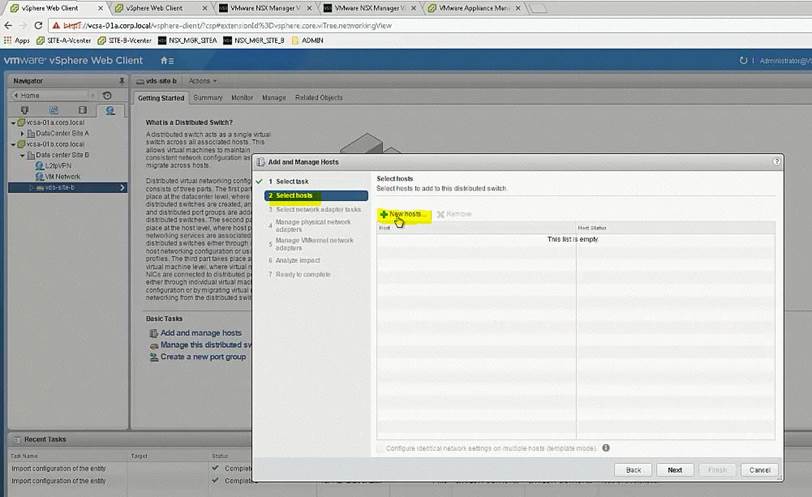Select the Hosts and Clusters inventory icon
812x497 pixels.
tap(24, 110)
